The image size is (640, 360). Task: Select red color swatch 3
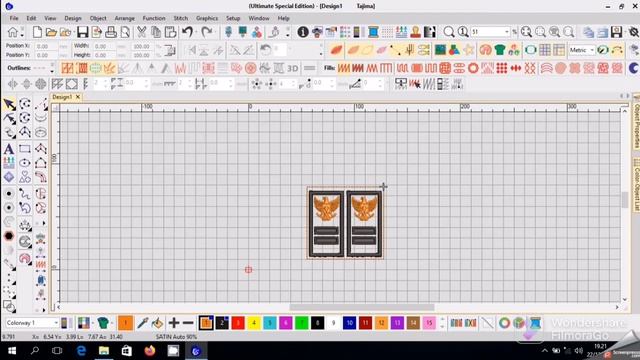(238, 323)
